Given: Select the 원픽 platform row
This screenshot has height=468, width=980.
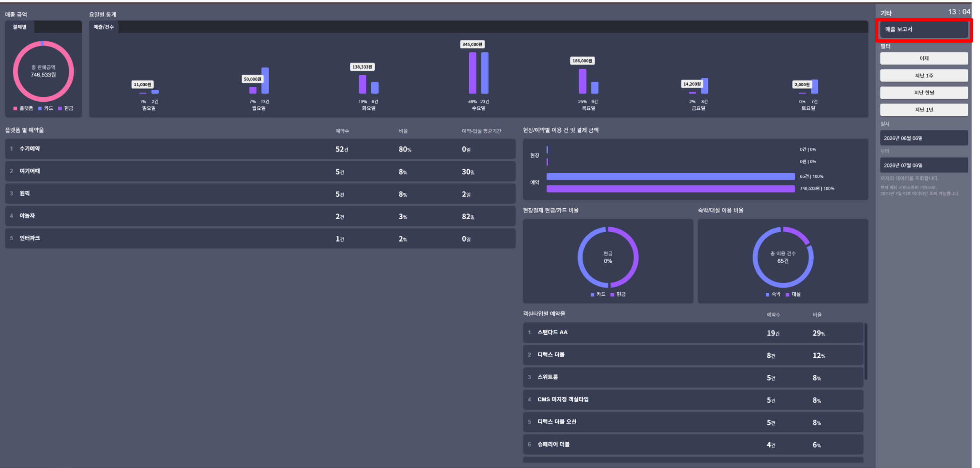Looking at the screenshot, I should [260, 194].
